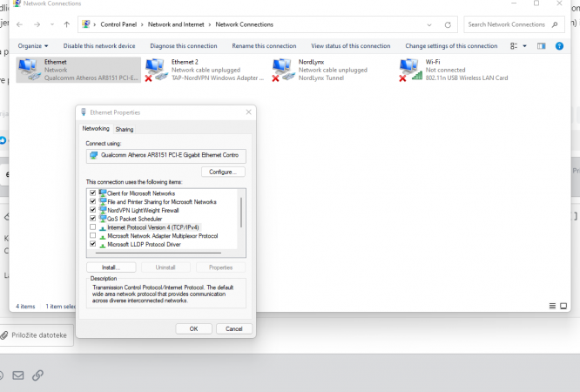Click the paperclip icon beside Priložite datoteke

coord(4,335)
